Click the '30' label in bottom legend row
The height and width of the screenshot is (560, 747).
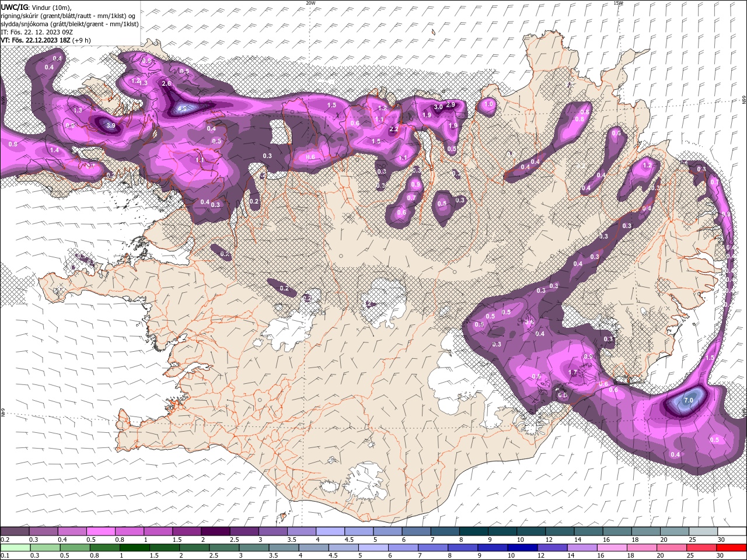[x=721, y=556]
